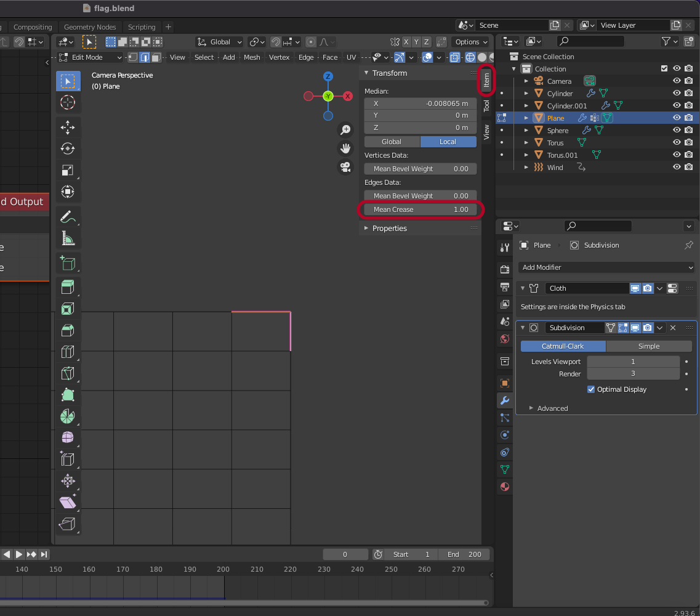This screenshot has height=616, width=700.
Task: Open the Add Modifier dropdown
Action: 607,267
